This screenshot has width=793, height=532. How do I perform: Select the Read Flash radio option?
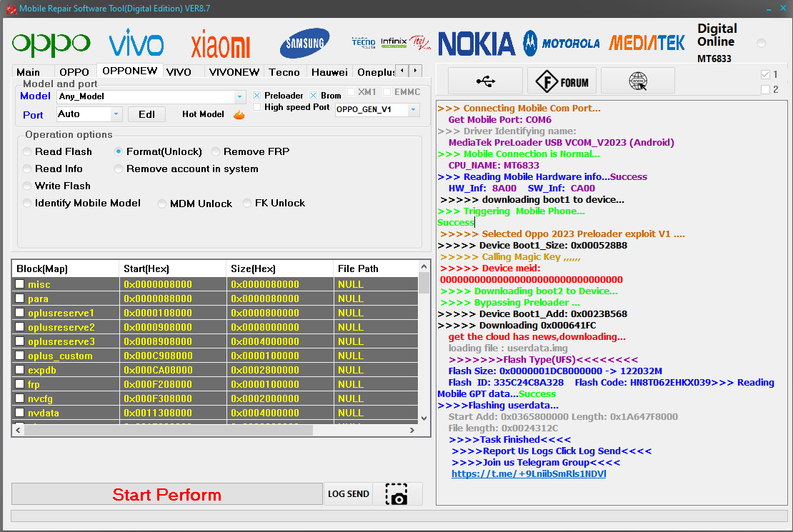click(27, 151)
